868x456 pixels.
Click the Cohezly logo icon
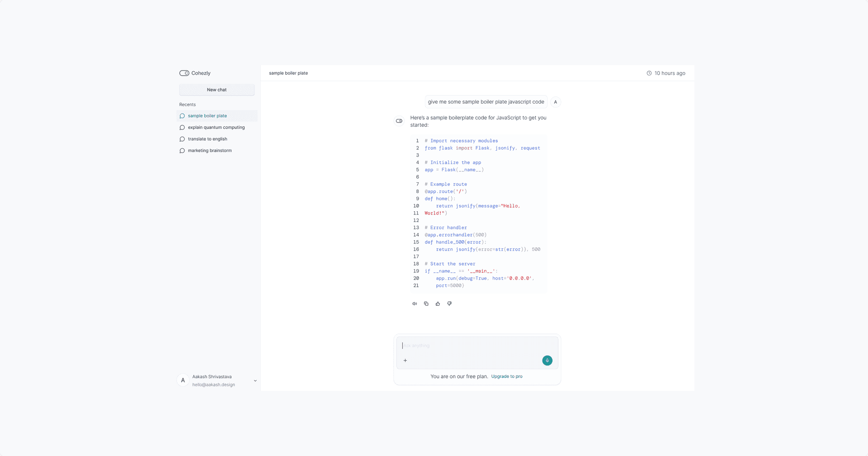[x=184, y=73]
